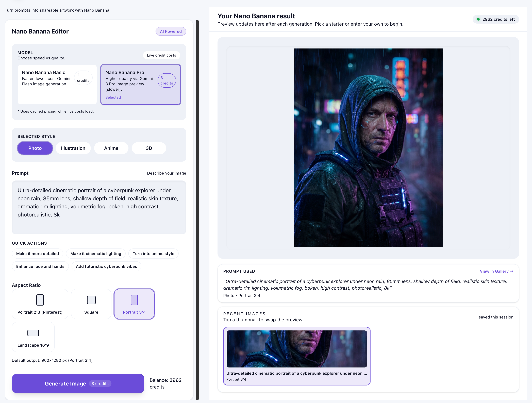
Task: Choose the 3D style
Action: [x=149, y=148]
